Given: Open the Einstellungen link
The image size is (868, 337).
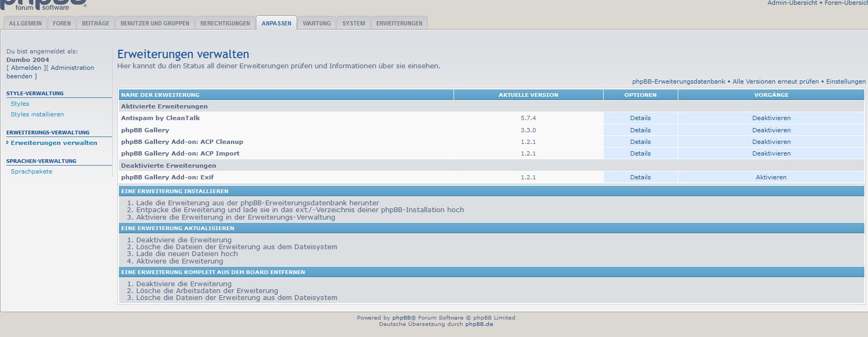Looking at the screenshot, I should coord(846,81).
